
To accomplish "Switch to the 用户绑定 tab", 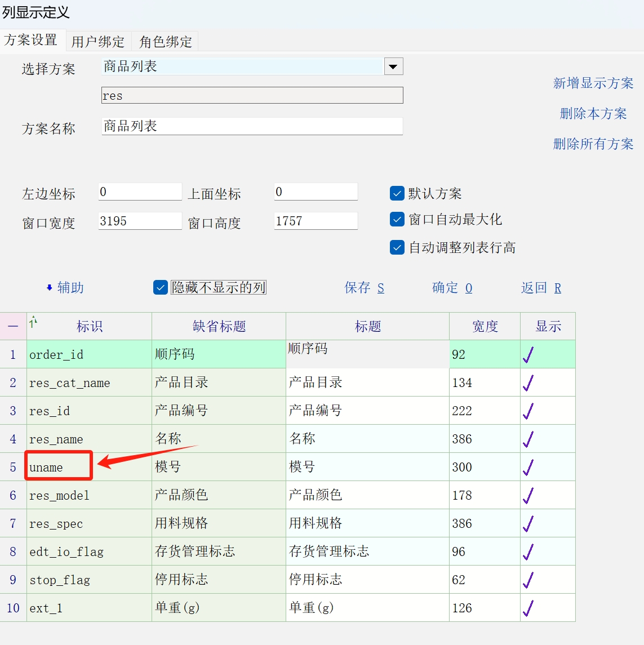I will (x=98, y=42).
